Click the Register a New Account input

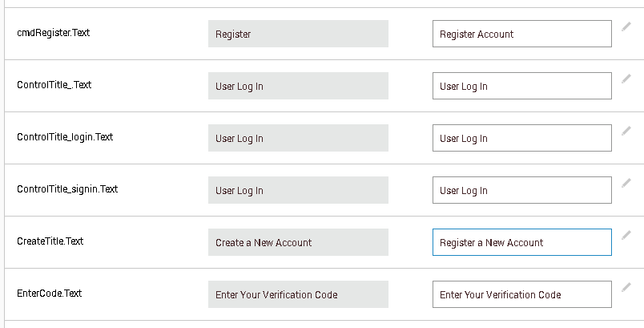pyautogui.click(x=522, y=242)
